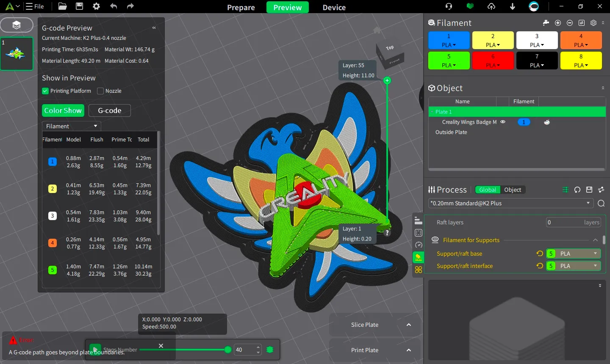
Task: Switch to the Device tab
Action: [334, 7]
